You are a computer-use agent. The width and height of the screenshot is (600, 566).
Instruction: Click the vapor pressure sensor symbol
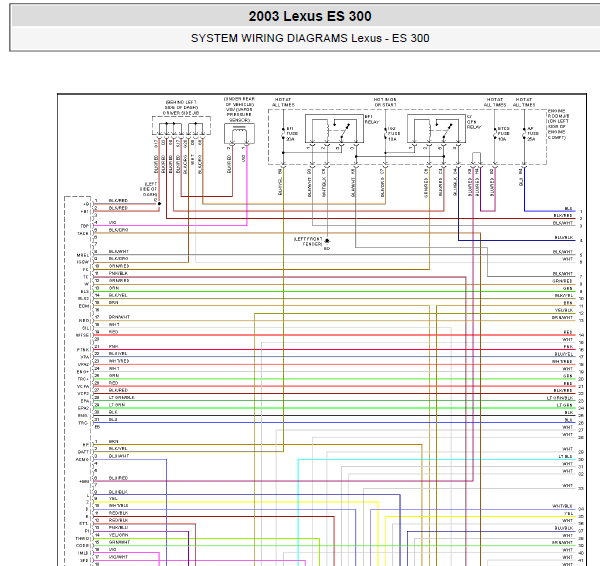[x=240, y=134]
